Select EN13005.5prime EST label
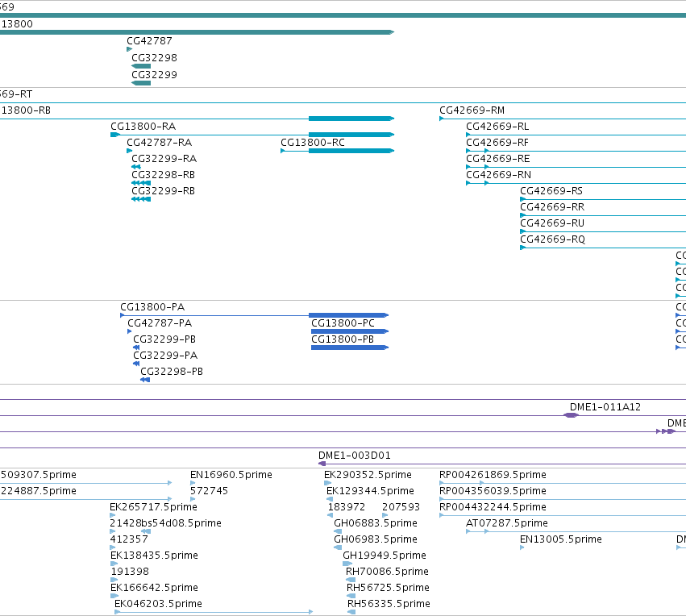The image size is (686, 616). tap(561, 539)
